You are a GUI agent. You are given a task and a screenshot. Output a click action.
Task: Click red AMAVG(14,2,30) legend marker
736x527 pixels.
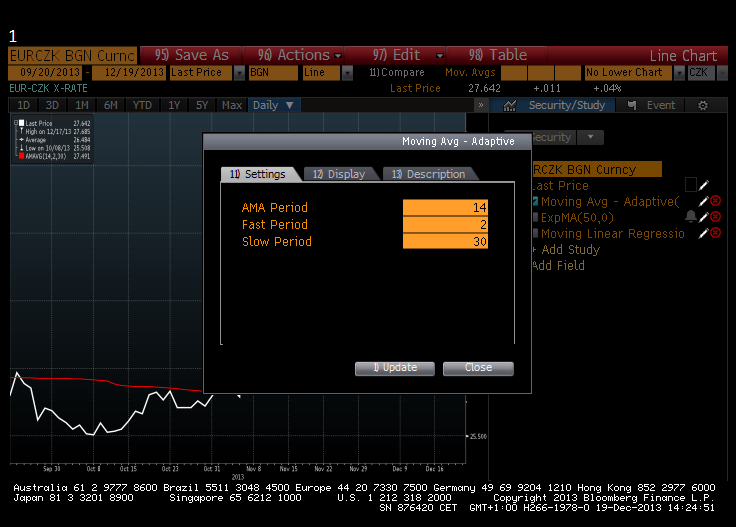pyautogui.click(x=21, y=156)
